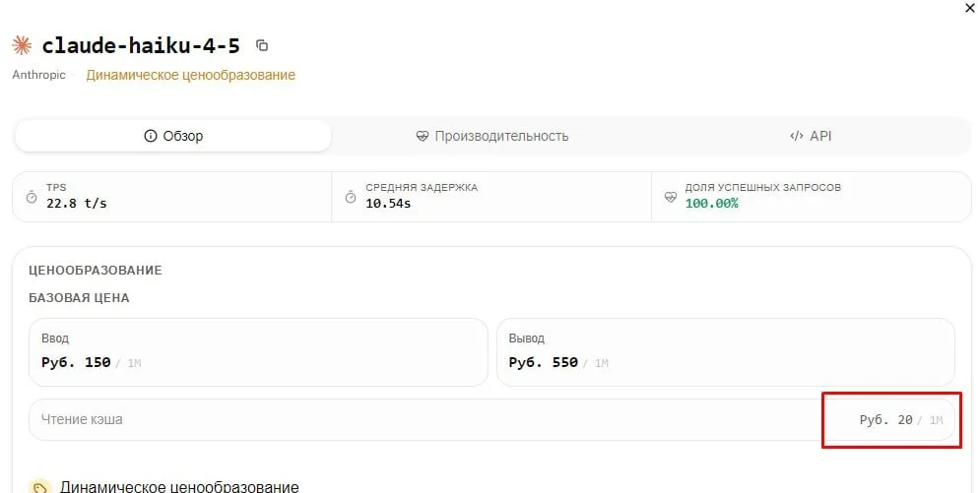This screenshot has width=980, height=493.
Task: Click the Ввод label in price card
Action: point(55,339)
